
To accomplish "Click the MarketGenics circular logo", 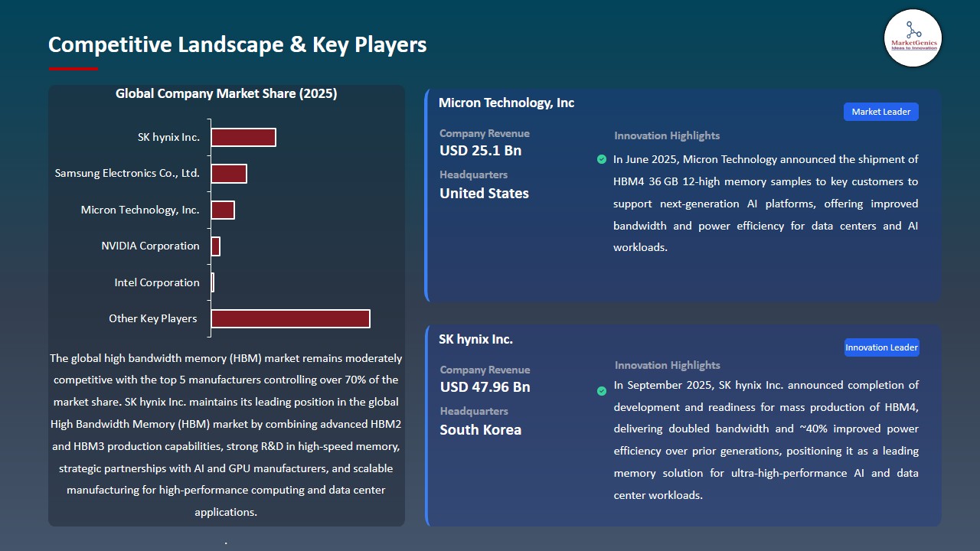I will (x=913, y=38).
